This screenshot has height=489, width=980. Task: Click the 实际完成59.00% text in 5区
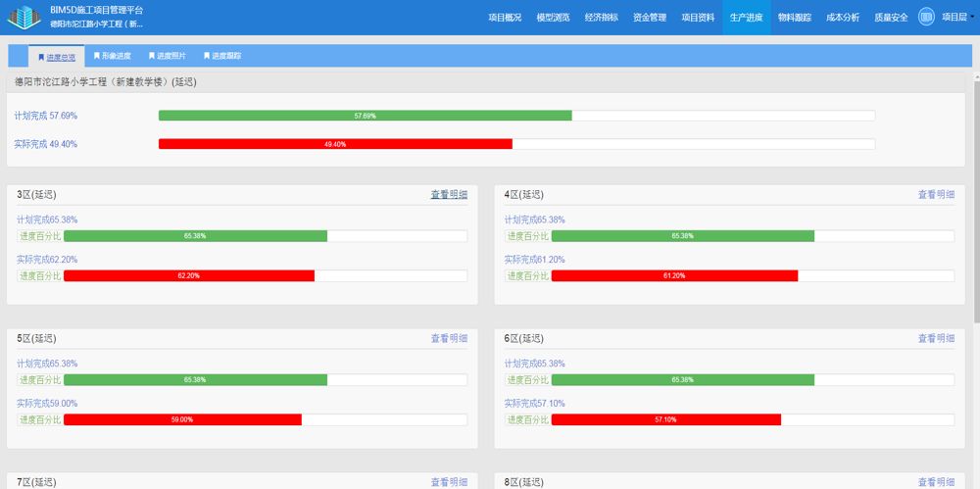tap(47, 404)
